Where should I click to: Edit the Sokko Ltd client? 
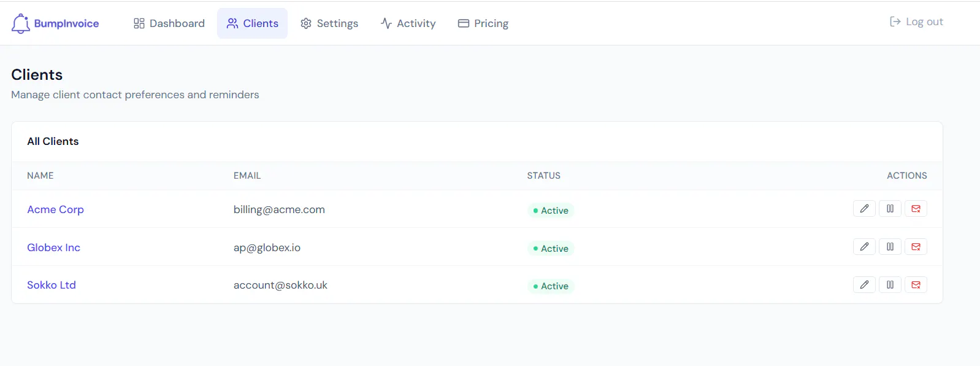(x=864, y=285)
